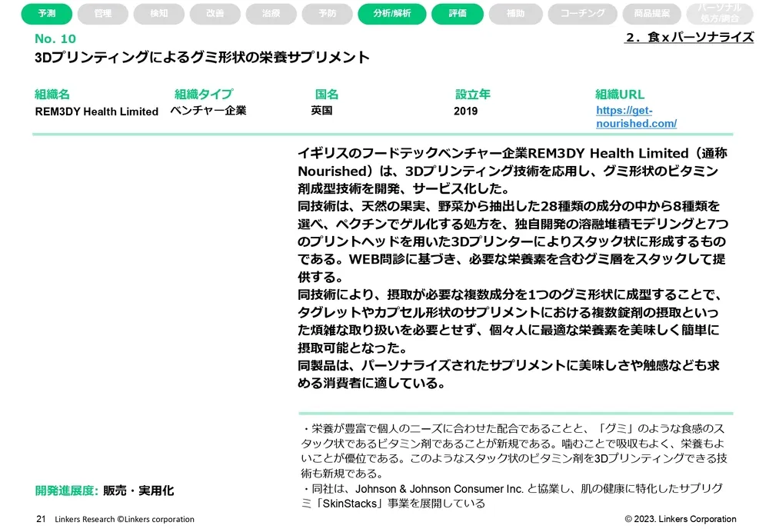
Task: Select the 商品提案 pill
Action: pos(652,14)
